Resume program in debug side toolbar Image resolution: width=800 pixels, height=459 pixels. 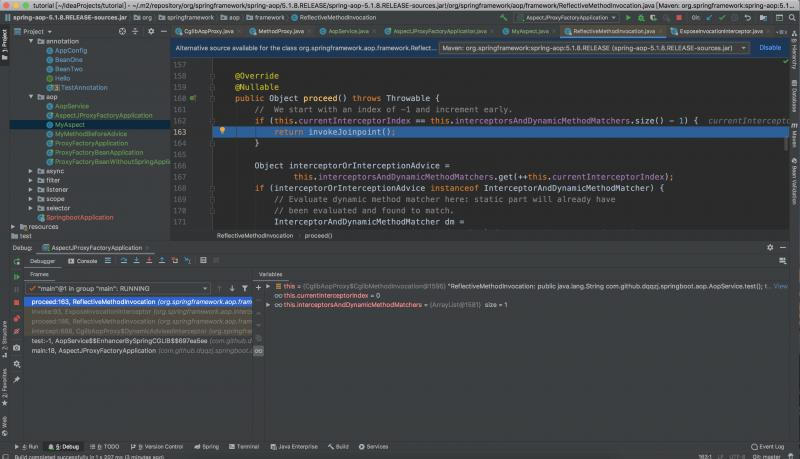(17, 276)
